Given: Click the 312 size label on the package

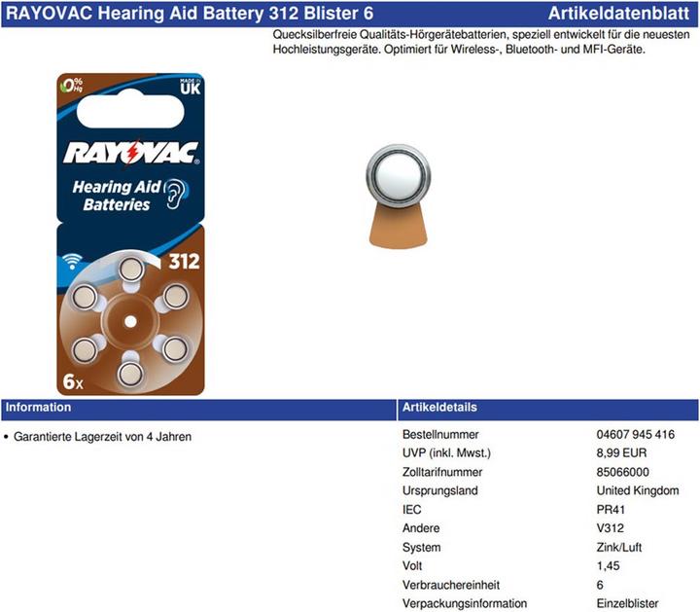Looking at the screenshot, I should coord(184,262).
